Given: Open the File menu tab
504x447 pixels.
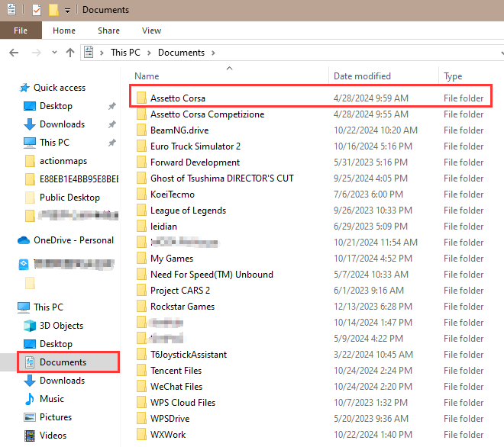Looking at the screenshot, I should pos(21,31).
